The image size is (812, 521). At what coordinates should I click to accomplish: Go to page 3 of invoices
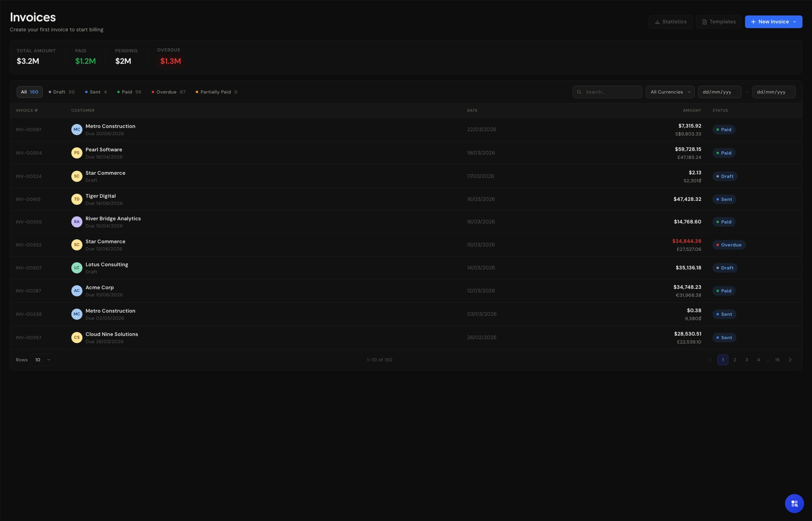(747, 360)
